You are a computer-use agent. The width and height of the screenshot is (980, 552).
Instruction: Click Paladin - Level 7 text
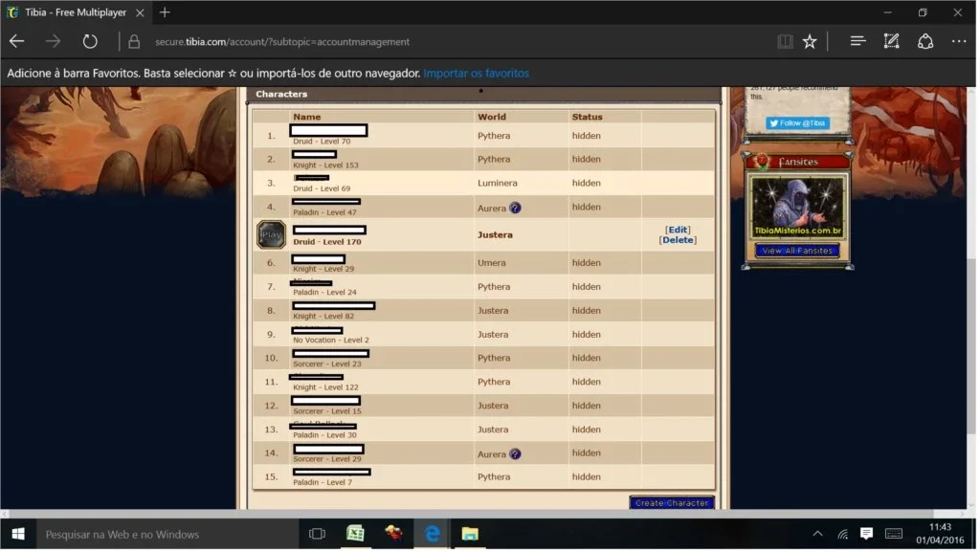click(x=323, y=483)
